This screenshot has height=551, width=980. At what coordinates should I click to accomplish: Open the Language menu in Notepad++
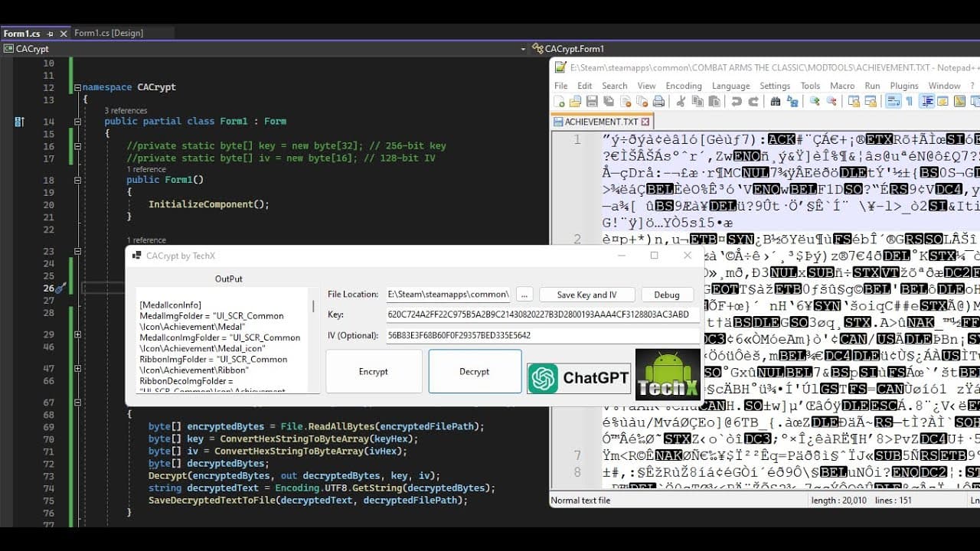pyautogui.click(x=731, y=86)
